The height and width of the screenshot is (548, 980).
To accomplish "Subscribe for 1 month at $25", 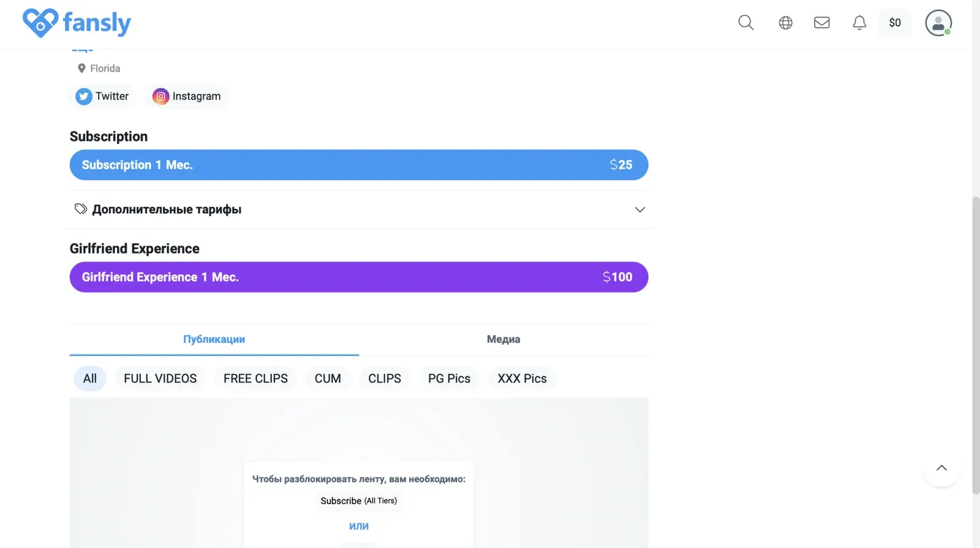I will click(359, 165).
